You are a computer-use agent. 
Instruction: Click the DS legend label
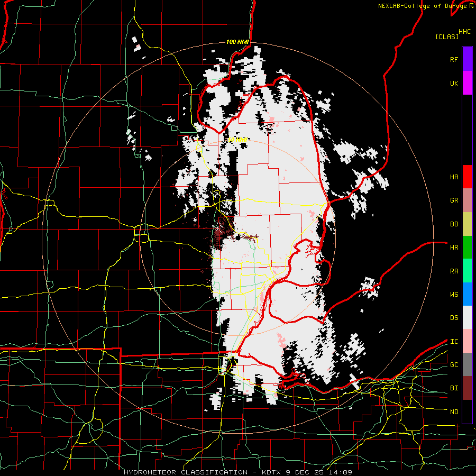click(x=454, y=318)
